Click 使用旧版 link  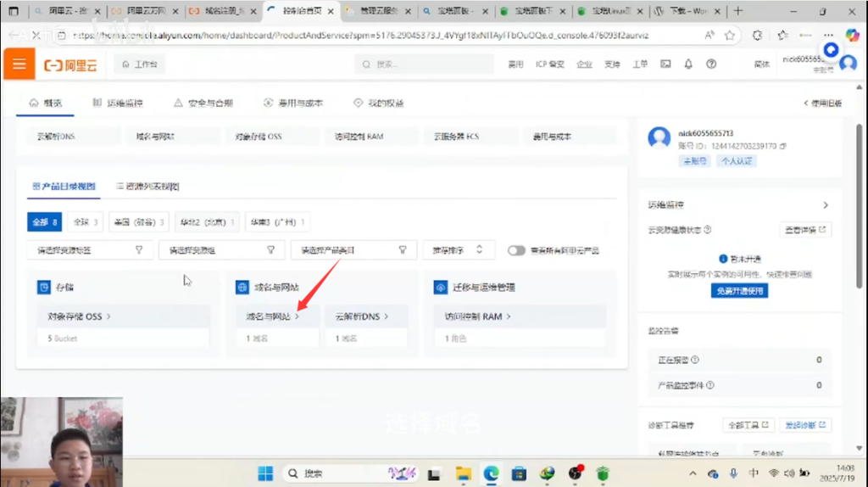pyautogui.click(x=822, y=103)
